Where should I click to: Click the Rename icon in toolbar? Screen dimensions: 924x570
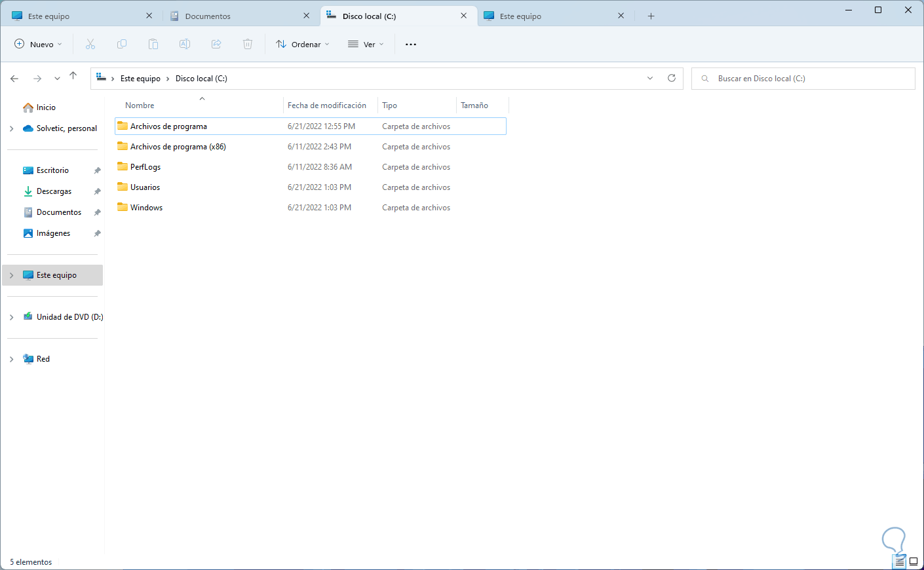click(x=185, y=44)
